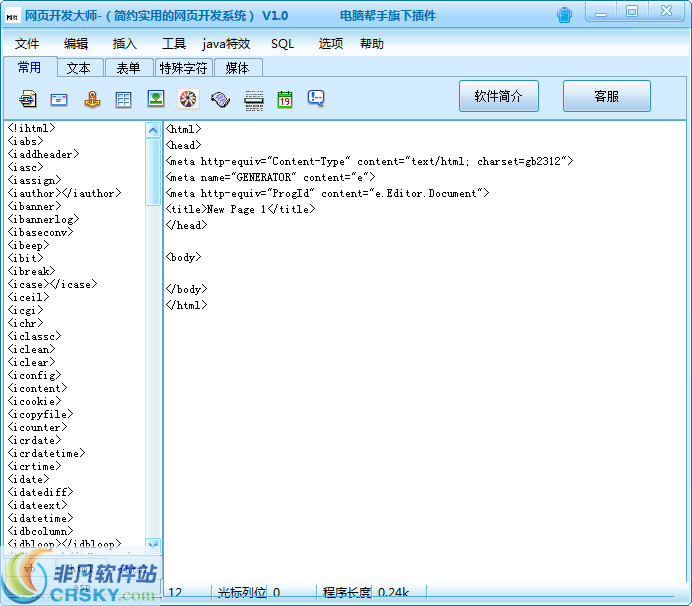Screen dimensions: 692x606
Task: Insert horizontal rule line icon
Action: 254,100
